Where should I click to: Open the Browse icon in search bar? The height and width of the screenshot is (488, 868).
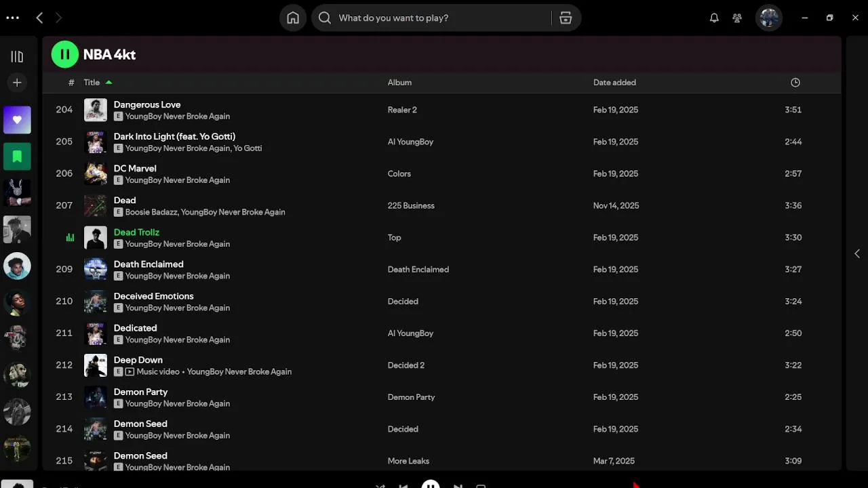click(566, 18)
